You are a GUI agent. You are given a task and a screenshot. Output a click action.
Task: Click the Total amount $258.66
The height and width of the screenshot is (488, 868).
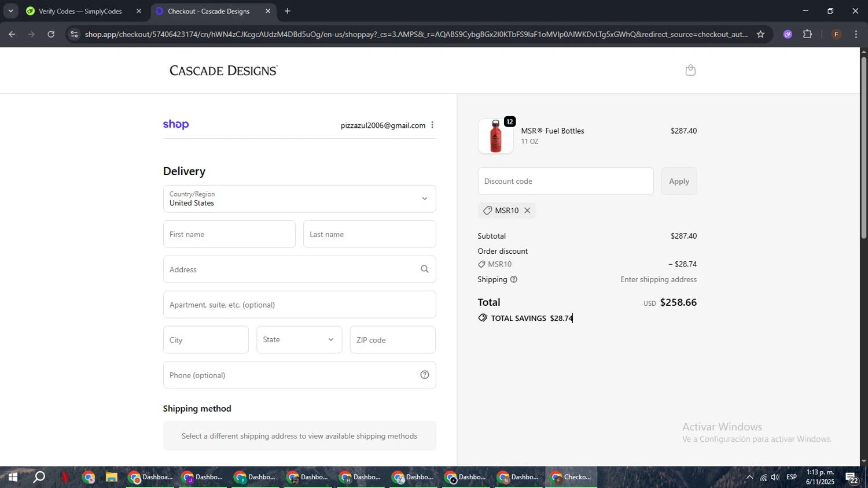tap(678, 302)
